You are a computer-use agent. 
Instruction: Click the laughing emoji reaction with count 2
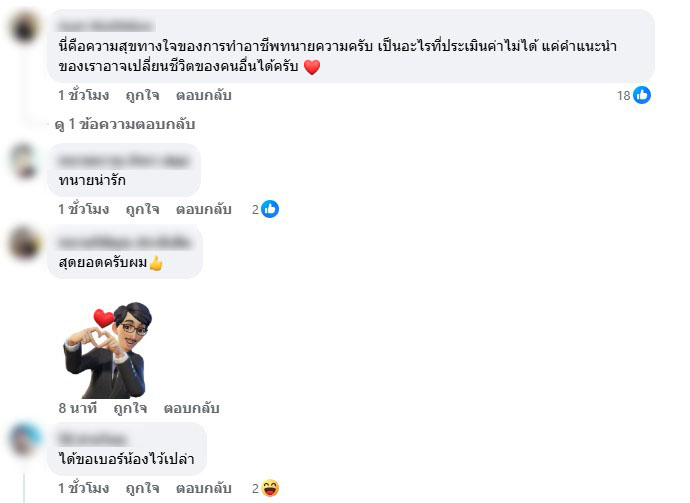pos(270,488)
